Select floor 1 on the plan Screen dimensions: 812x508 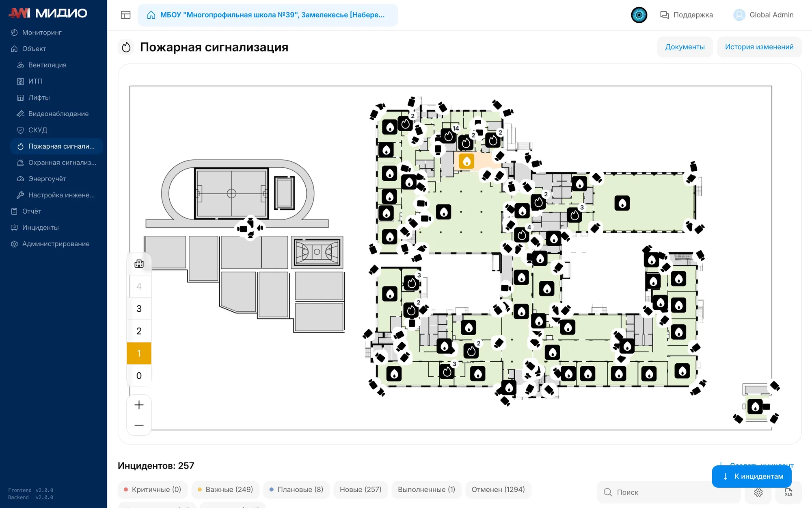(x=139, y=353)
